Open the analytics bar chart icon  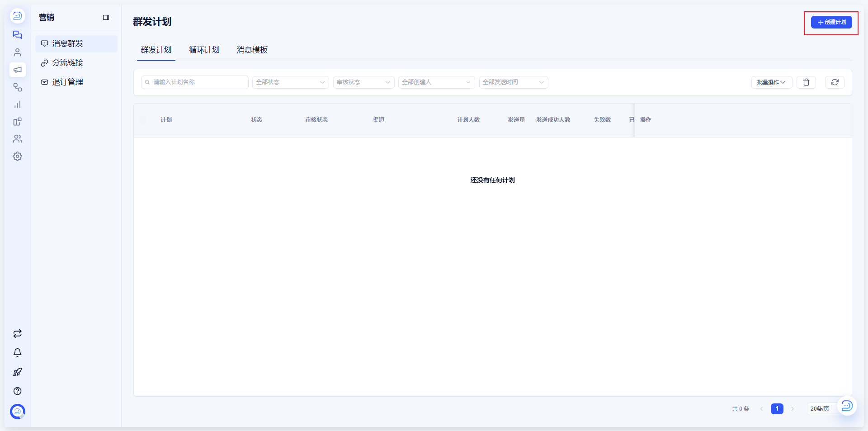18,104
